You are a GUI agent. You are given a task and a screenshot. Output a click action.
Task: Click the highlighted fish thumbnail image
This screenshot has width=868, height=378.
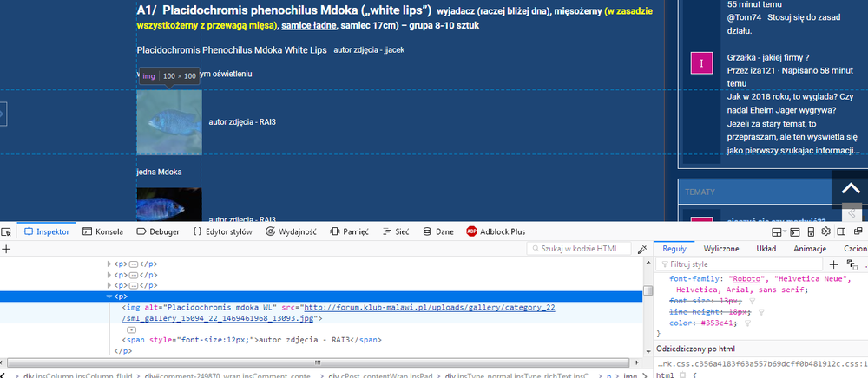168,123
